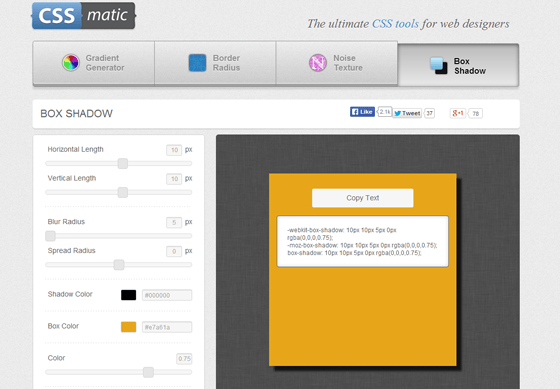The height and width of the screenshot is (389, 560).
Task: Open the Gradient Generator tab label
Action: (105, 63)
